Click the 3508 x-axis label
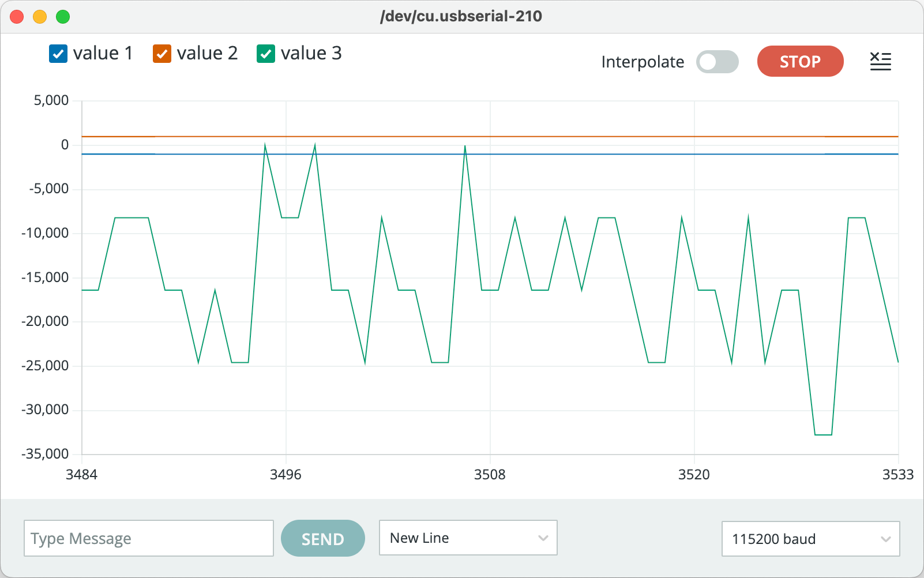924x578 pixels. 490,474
